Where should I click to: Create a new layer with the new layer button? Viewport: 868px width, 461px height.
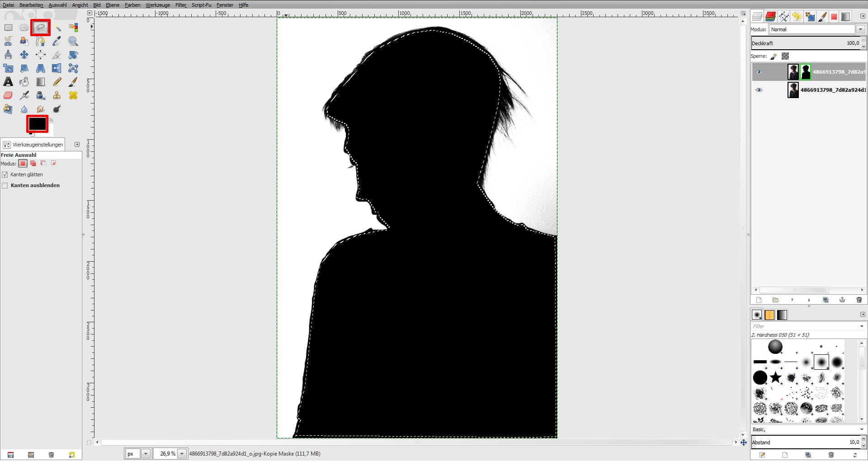pyautogui.click(x=759, y=300)
